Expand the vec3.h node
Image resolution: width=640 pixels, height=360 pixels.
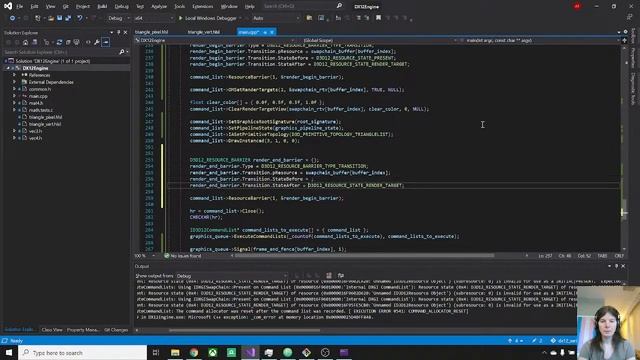(14, 131)
